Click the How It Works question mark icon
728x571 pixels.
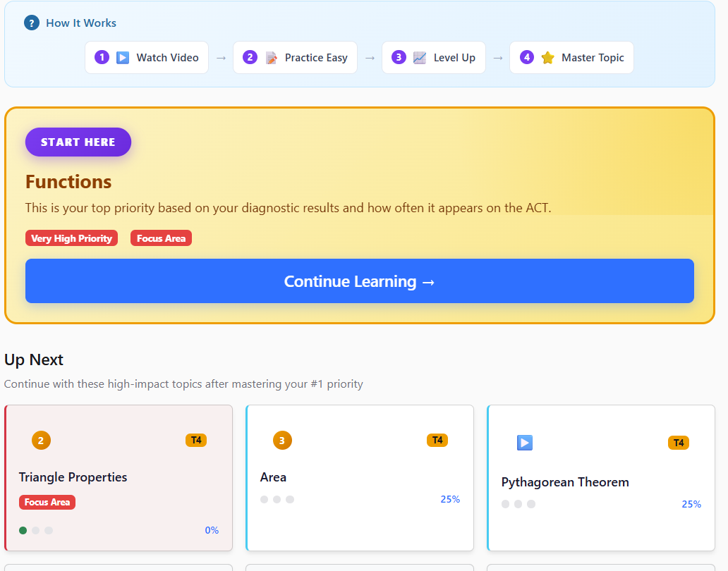tap(32, 23)
